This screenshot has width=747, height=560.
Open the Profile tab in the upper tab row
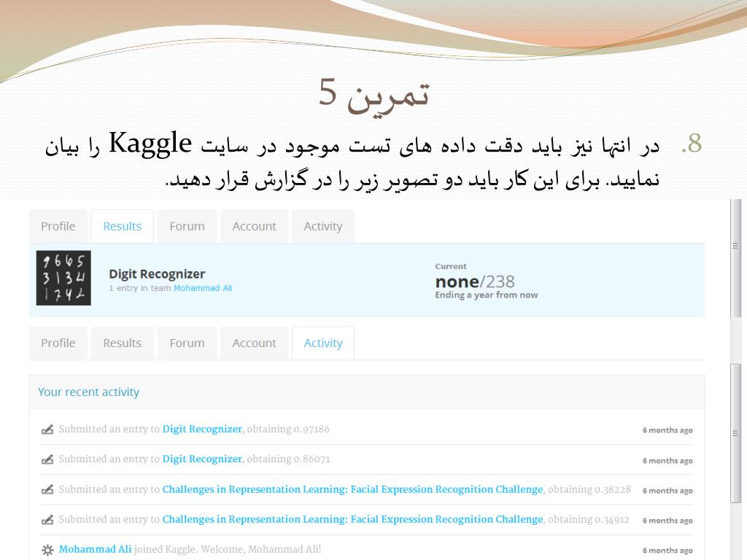pyautogui.click(x=58, y=226)
